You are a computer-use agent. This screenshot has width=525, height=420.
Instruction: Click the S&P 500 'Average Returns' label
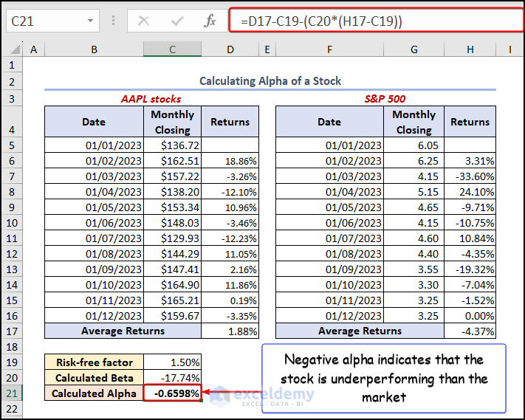pos(360,331)
